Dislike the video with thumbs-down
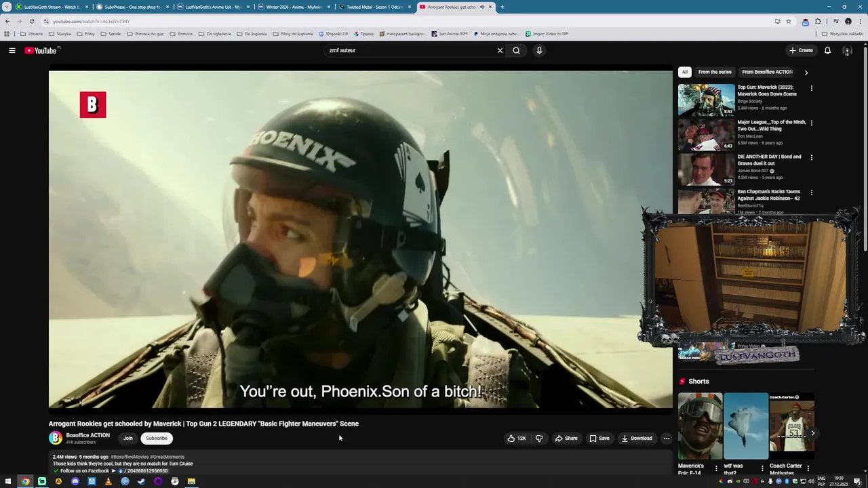The width and height of the screenshot is (868, 488). click(539, 438)
